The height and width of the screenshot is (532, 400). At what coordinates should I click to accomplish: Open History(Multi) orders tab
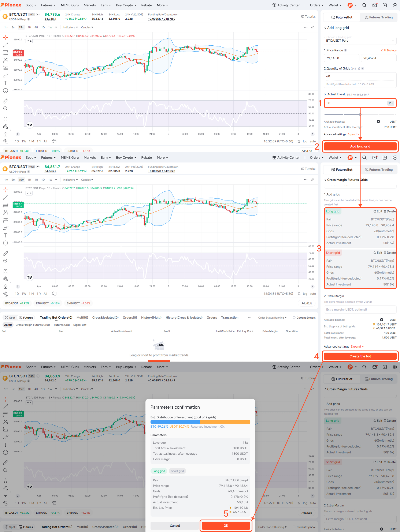coord(151,318)
